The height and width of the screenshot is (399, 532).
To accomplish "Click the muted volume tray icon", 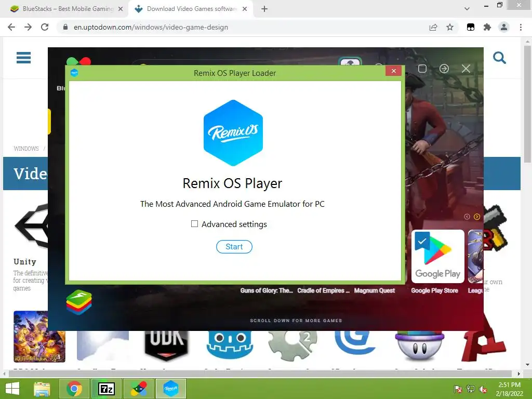I will (483, 389).
